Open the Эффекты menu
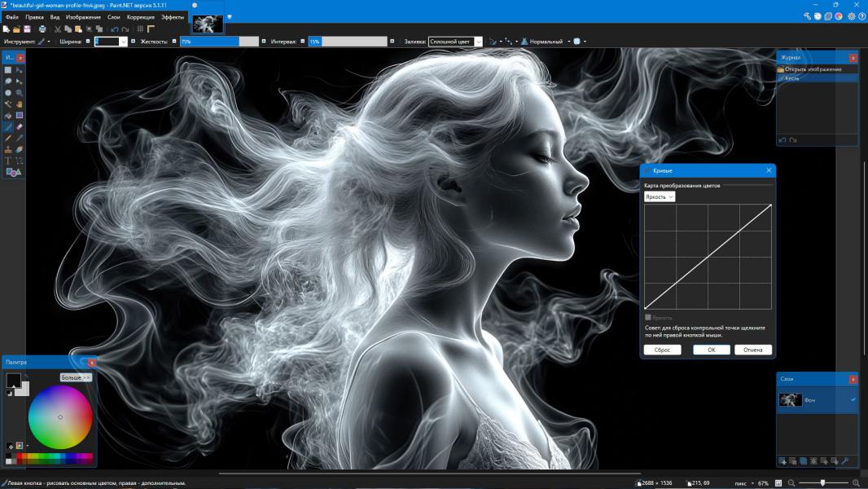Viewport: 868px width, 489px height. point(172,17)
